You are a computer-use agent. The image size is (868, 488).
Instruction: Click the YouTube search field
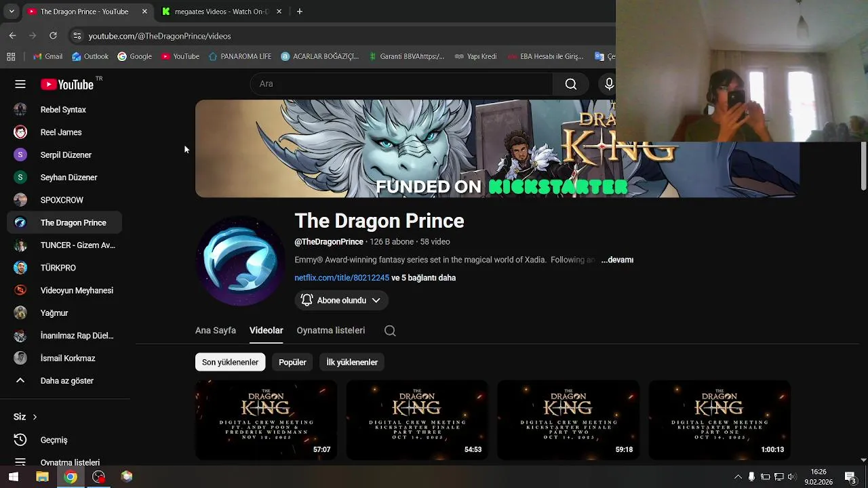401,84
